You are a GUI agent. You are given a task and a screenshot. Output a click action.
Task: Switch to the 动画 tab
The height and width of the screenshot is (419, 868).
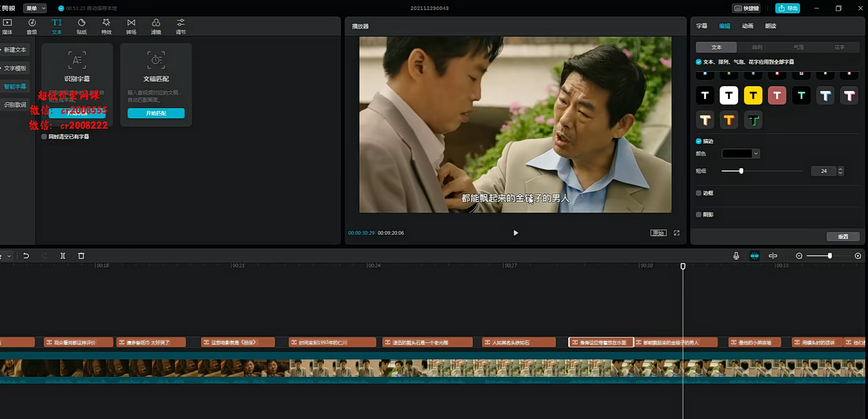coord(747,26)
